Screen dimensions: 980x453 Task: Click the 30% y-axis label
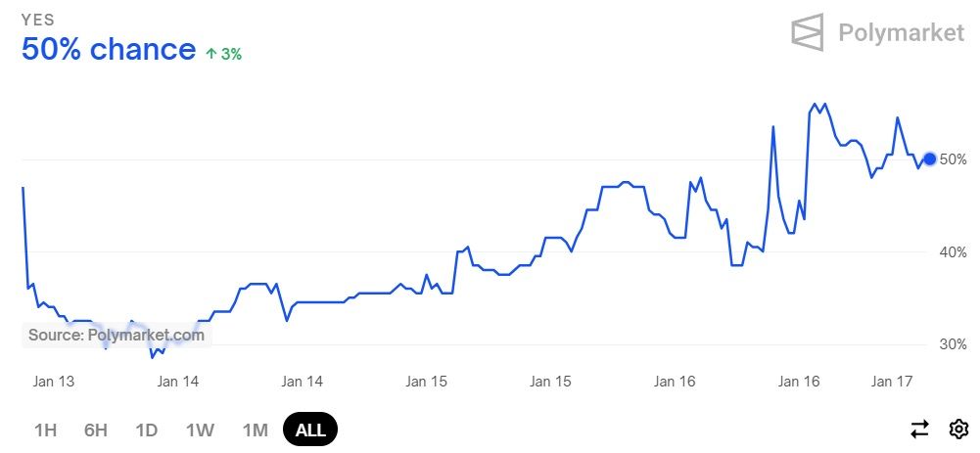point(954,344)
